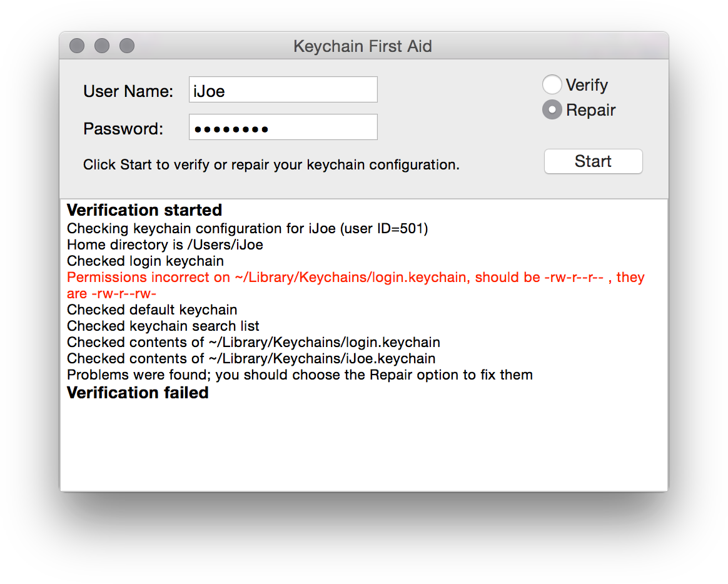Click the 'Checked login keychain' line
The width and height of the screenshot is (728, 584).
point(145,261)
